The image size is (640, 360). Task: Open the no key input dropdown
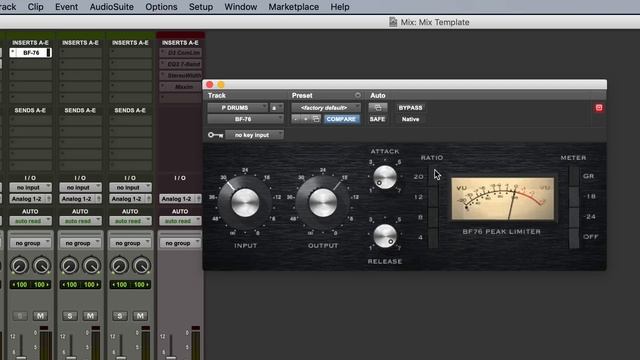254,135
